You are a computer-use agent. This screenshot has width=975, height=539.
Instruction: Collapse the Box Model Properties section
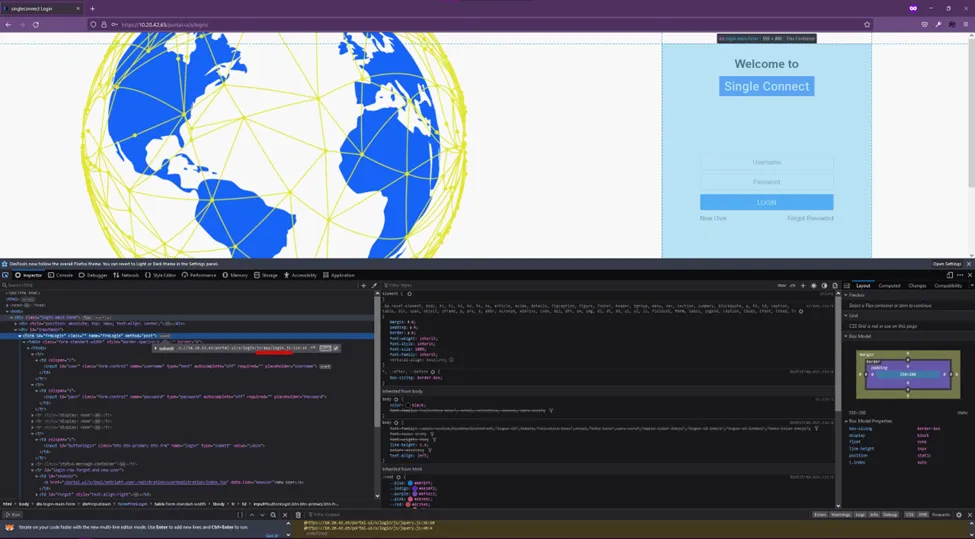point(846,421)
